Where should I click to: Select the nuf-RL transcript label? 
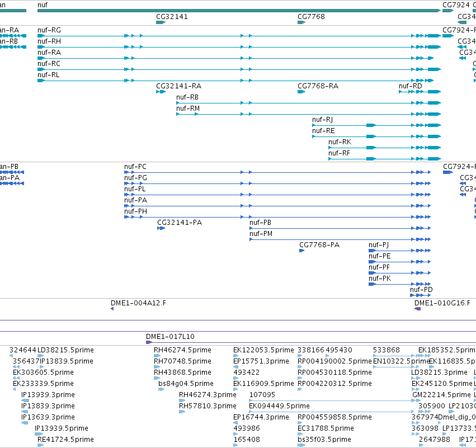coord(49,75)
